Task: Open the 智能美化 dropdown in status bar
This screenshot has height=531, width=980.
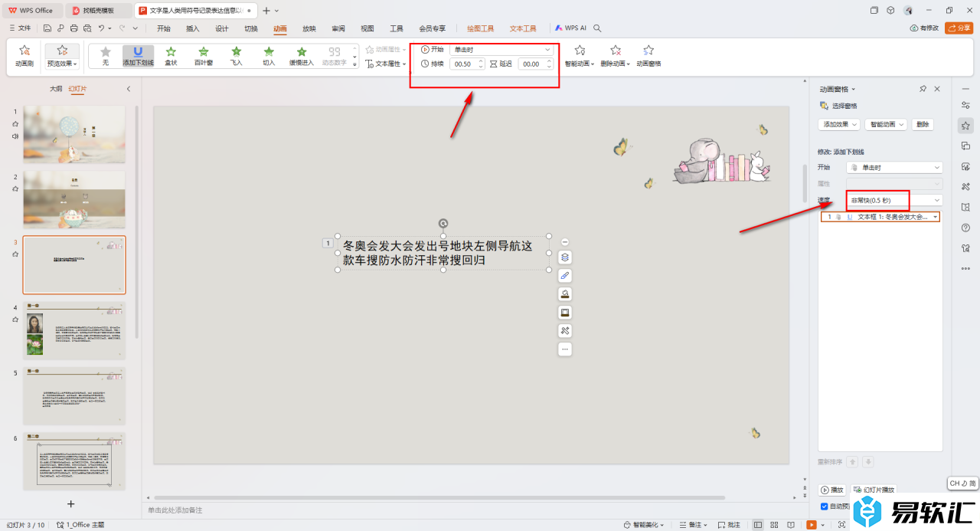Action: click(643, 525)
